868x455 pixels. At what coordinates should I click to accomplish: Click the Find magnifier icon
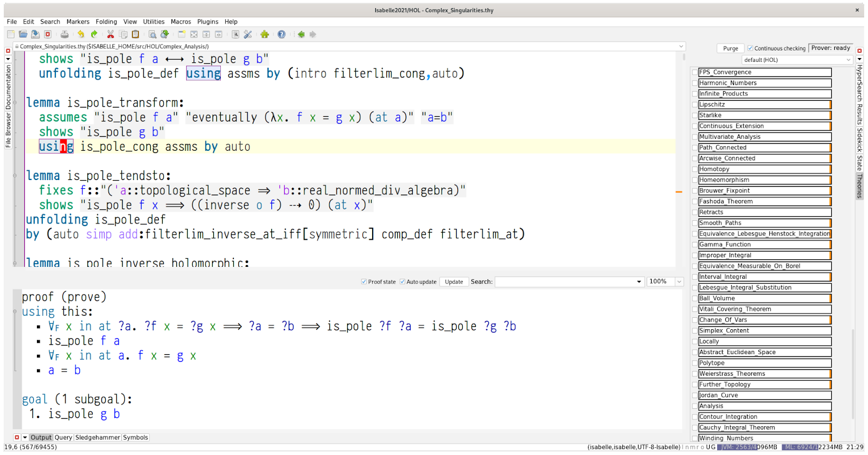tap(152, 34)
